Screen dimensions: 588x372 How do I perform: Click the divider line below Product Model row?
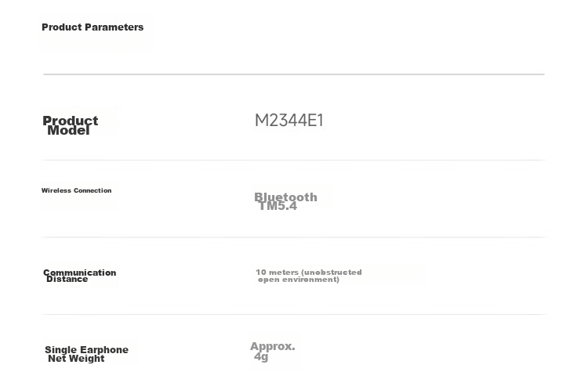[294, 160]
